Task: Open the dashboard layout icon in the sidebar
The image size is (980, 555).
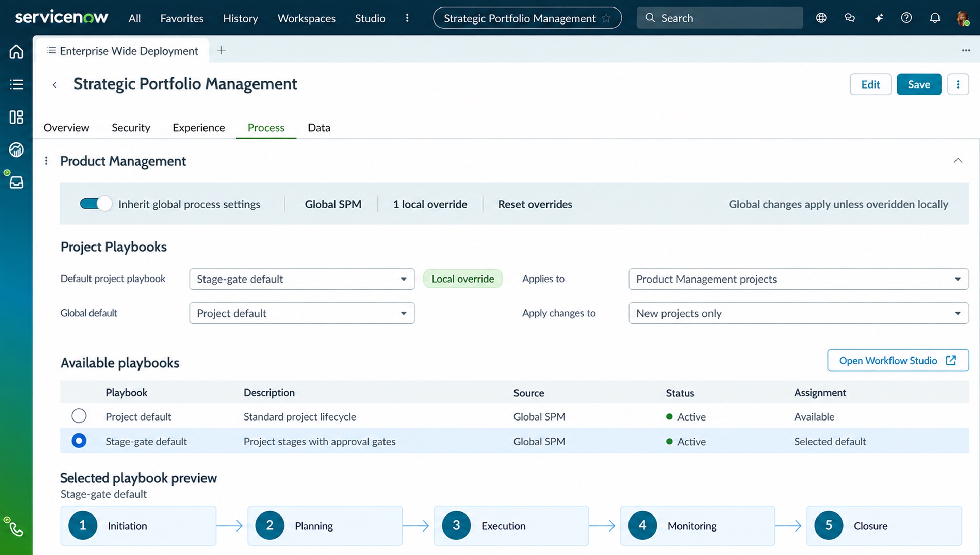Action: coord(16,117)
